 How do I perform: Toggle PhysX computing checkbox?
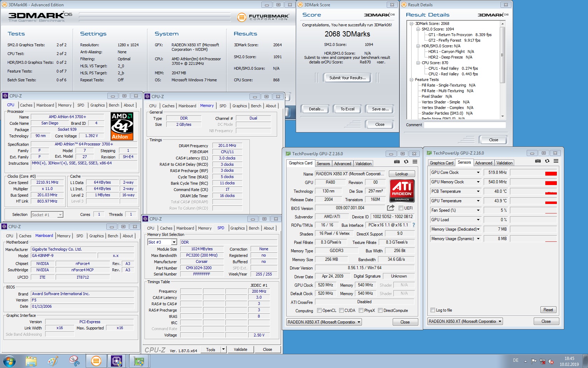pos(361,311)
